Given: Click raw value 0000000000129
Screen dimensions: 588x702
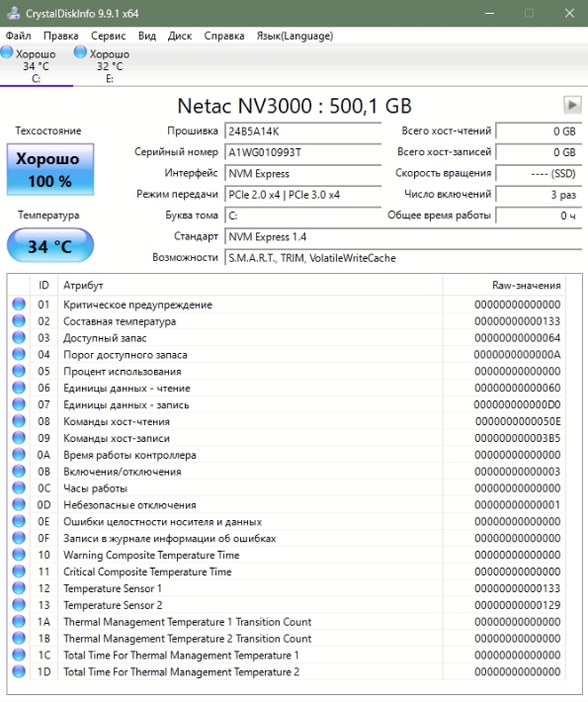Looking at the screenshot, I should (517, 605).
